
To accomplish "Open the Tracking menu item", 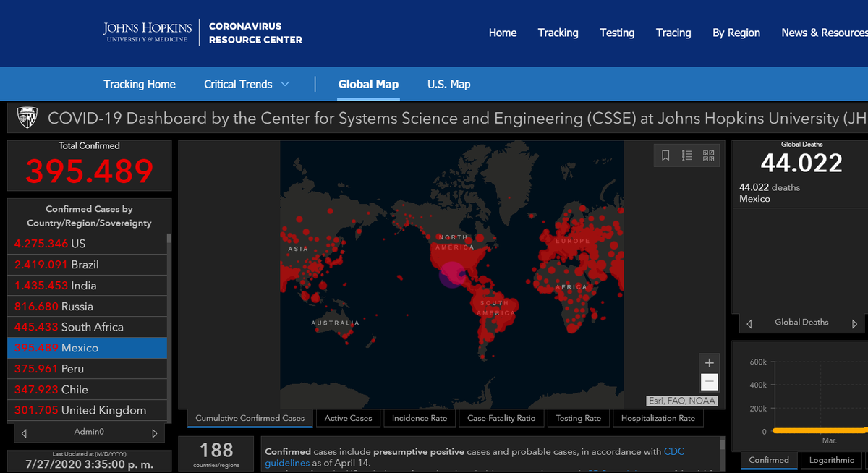I will (558, 33).
